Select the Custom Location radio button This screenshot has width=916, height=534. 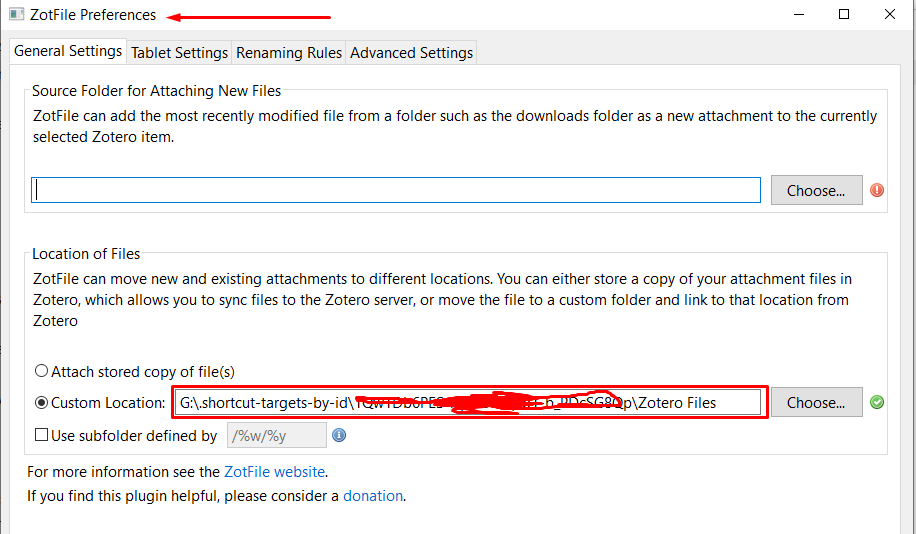pos(41,403)
